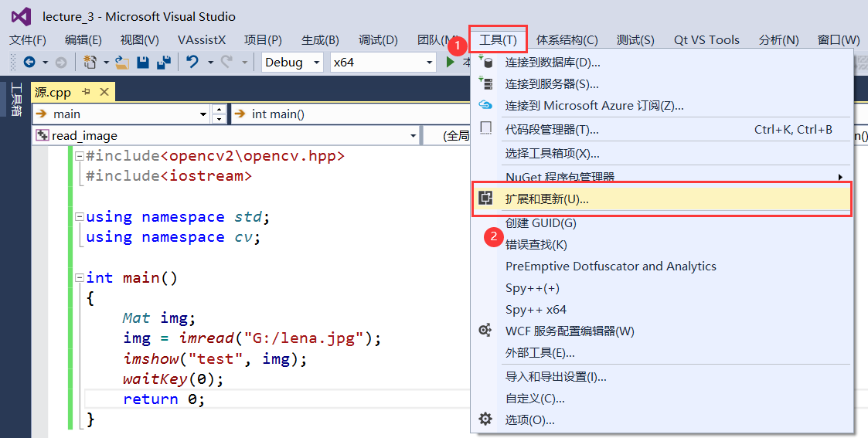This screenshot has height=438, width=868.
Task: Open the Navigate Backward history dropdown
Action: pyautogui.click(x=46, y=63)
